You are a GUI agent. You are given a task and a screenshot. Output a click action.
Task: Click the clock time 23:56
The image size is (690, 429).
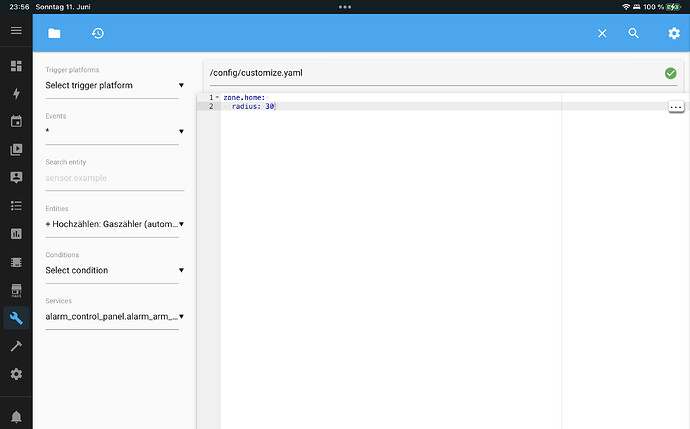(x=19, y=7)
